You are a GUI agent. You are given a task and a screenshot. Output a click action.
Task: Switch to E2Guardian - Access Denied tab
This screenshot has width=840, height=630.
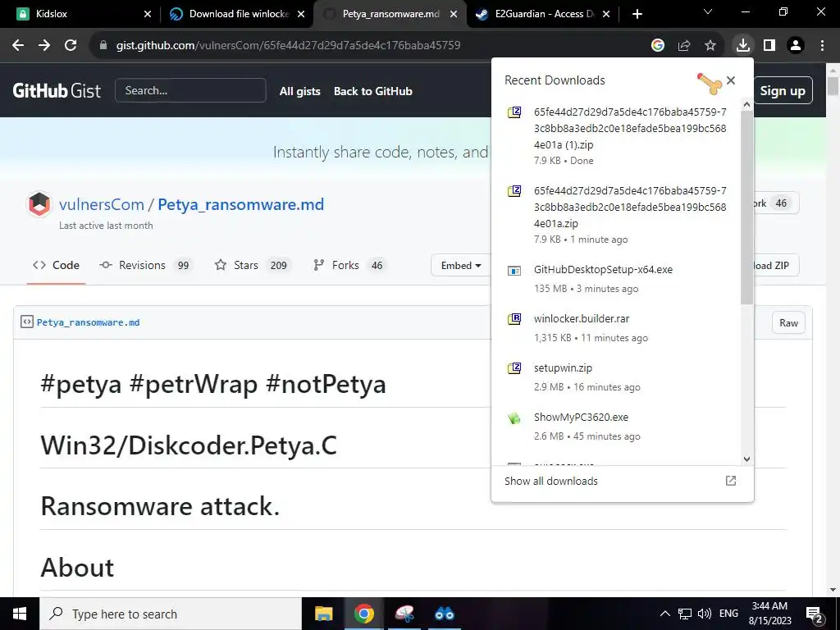[x=544, y=14]
